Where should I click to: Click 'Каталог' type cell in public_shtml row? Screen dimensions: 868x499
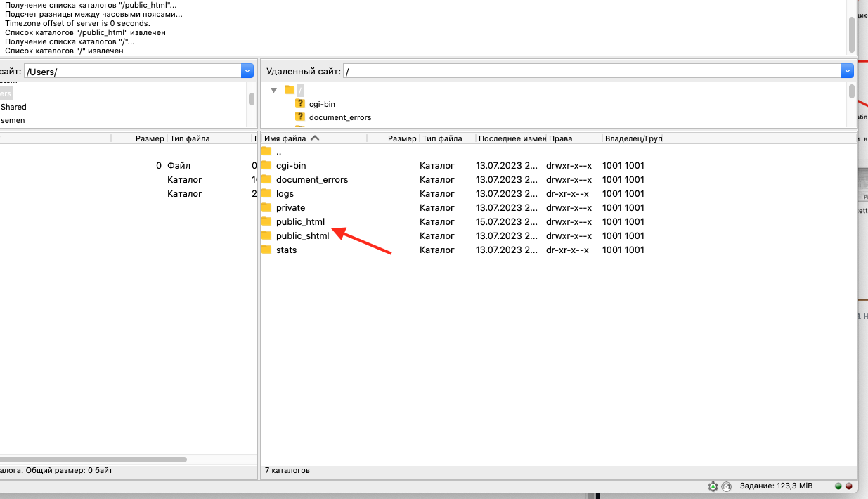tap(437, 235)
